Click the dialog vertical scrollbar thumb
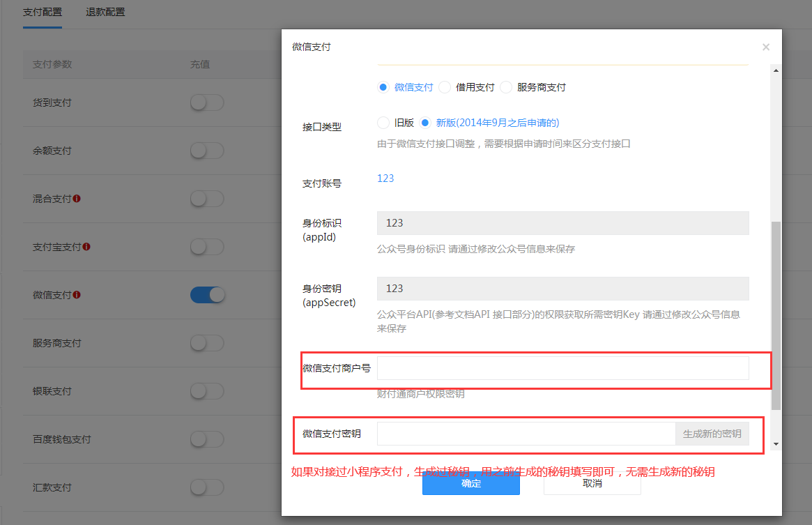Image resolution: width=812 pixels, height=525 pixels. point(776,316)
